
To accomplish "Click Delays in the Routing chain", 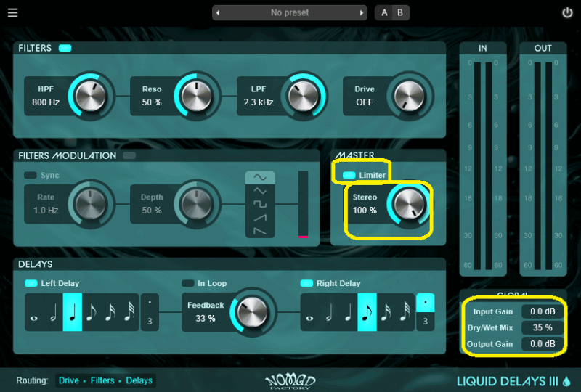I will [139, 380].
